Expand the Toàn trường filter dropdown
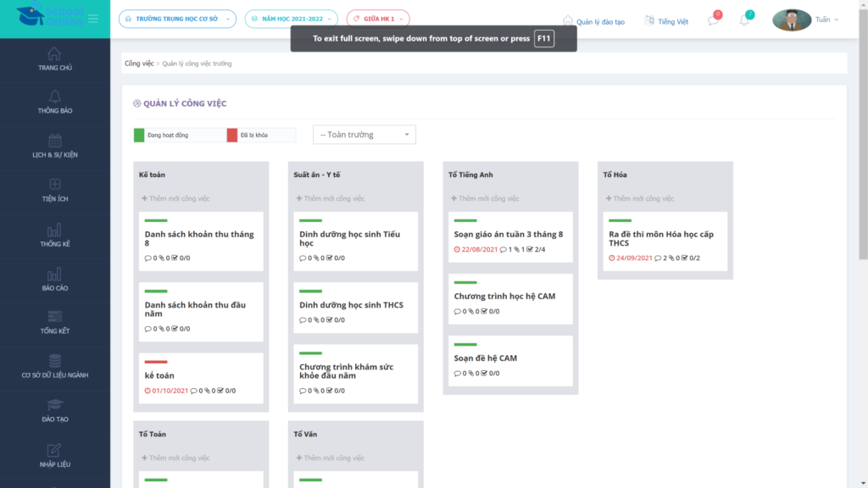The width and height of the screenshot is (868, 488). click(x=364, y=135)
